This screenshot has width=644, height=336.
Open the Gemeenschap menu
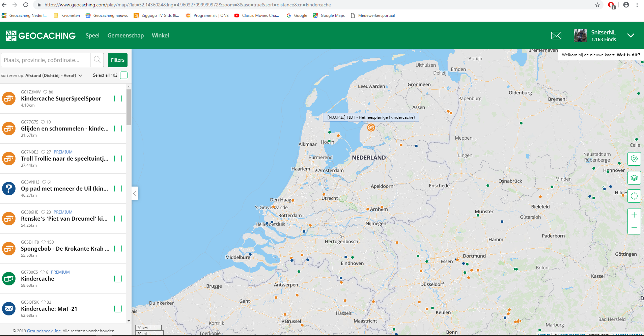pyautogui.click(x=125, y=35)
